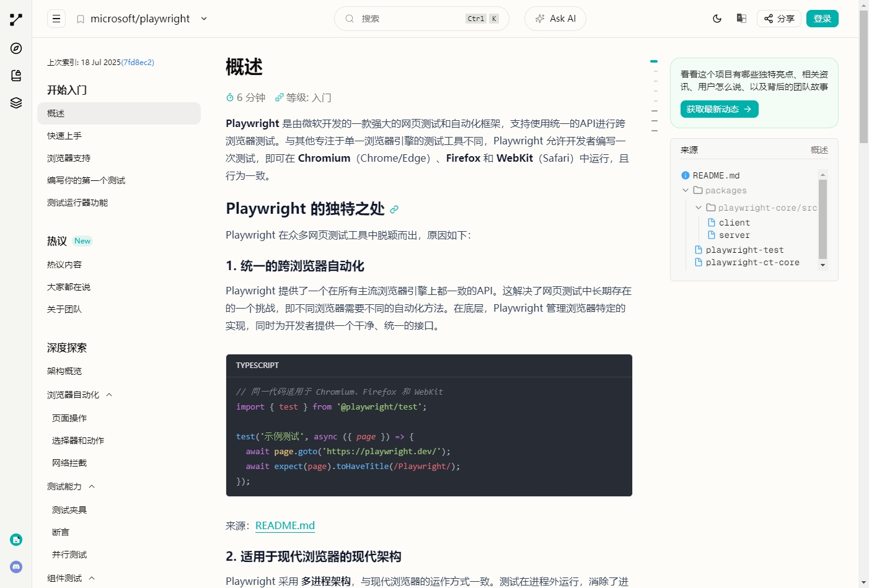Viewport: 869px width, 588px height.
Task: Click the magnifier search icon
Action: [x=350, y=19]
